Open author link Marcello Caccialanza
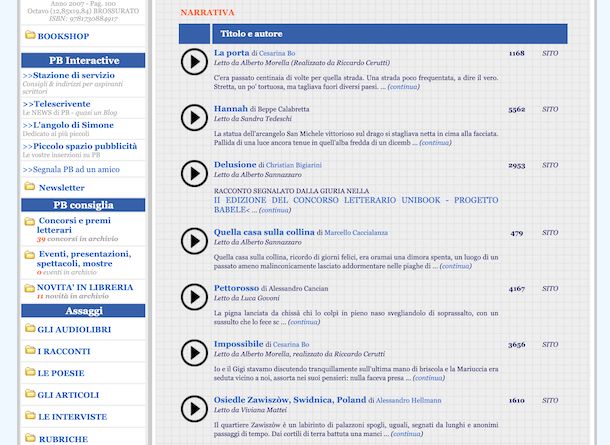Image resolution: width=610 pixels, height=445 pixels. (x=356, y=233)
